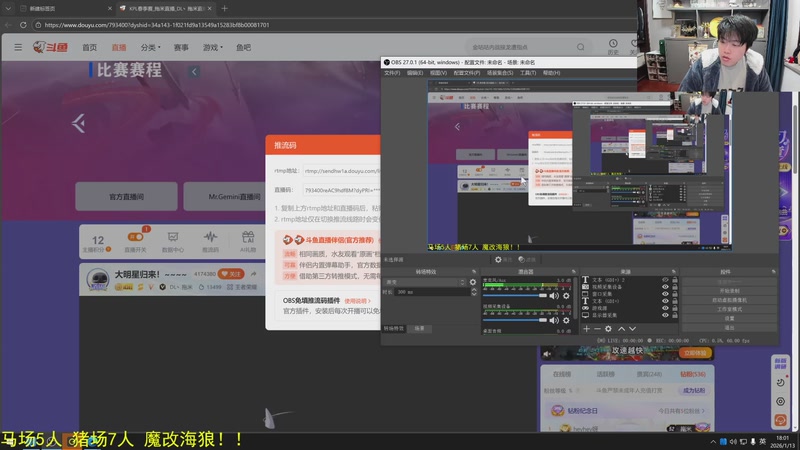Mute 麦克风/Aux speaker icon in mixer
The image size is (800, 450).
coord(554,295)
